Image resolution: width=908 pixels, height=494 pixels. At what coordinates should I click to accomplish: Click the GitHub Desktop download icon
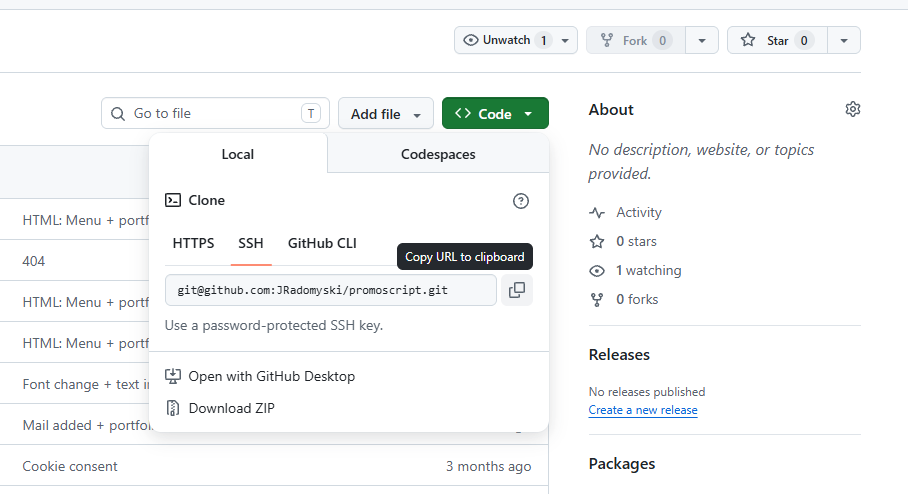pyautogui.click(x=173, y=376)
